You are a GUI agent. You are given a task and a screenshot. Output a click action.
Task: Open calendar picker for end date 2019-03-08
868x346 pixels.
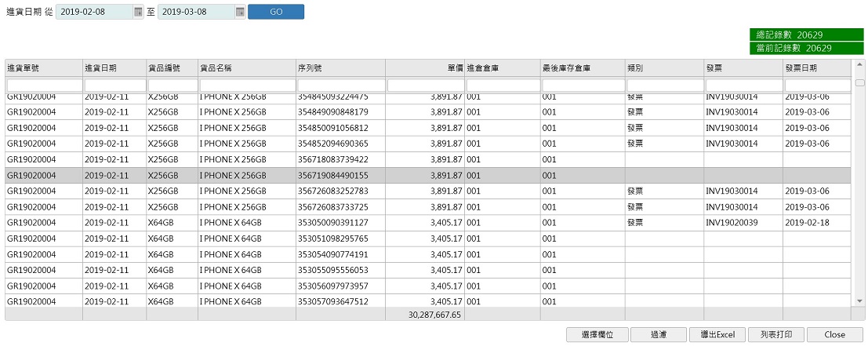[x=240, y=12]
